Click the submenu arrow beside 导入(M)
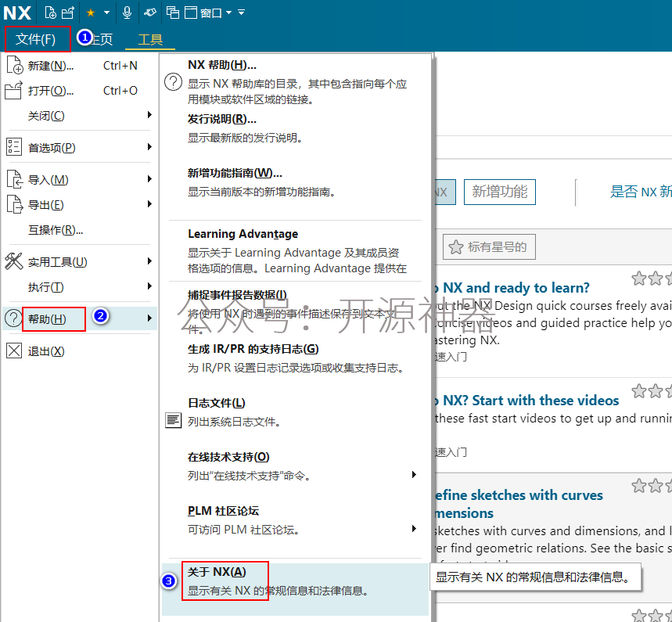This screenshot has height=622, width=672. pos(149,179)
